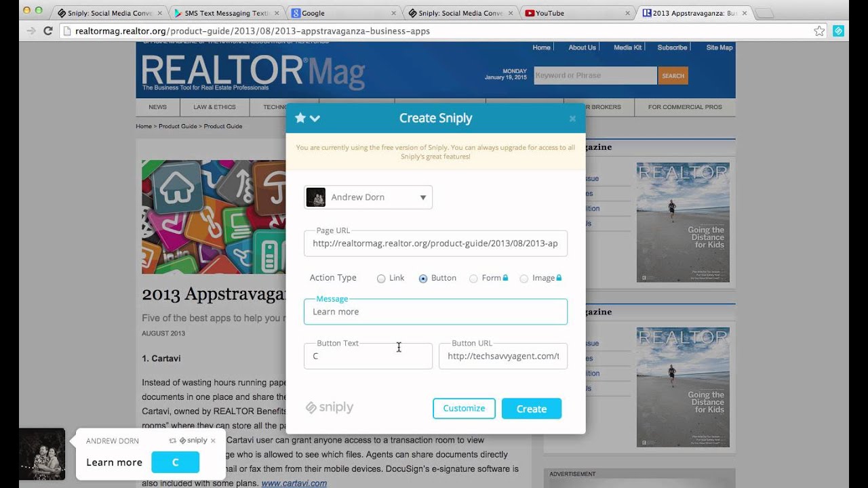The height and width of the screenshot is (488, 868).
Task: Click Andrew Dorn's avatar in the snip preview
Action: point(42,454)
